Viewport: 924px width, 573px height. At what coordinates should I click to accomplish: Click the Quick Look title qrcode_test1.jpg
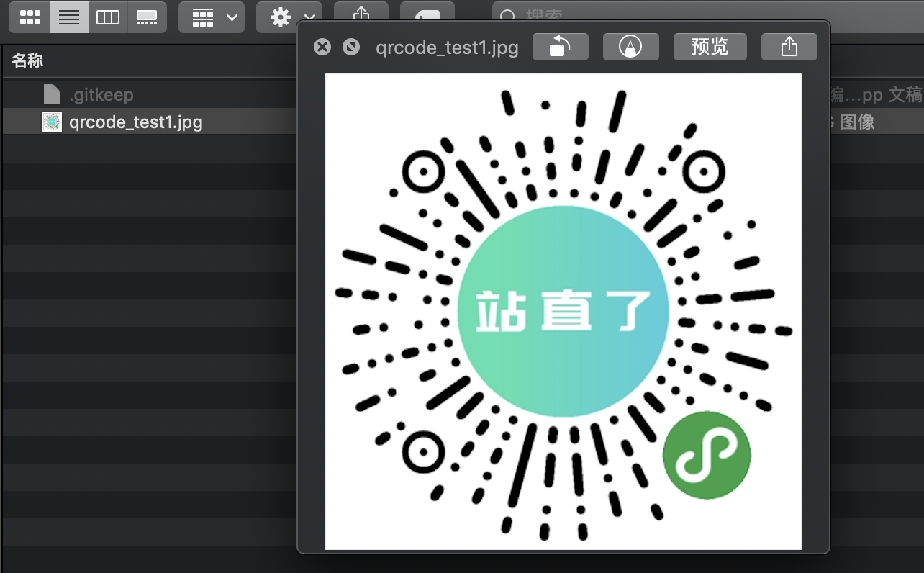(447, 48)
